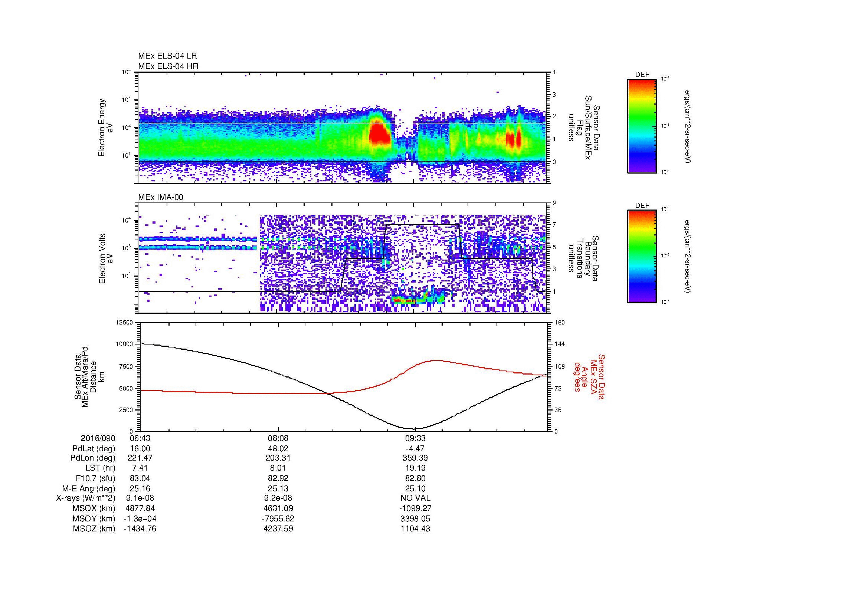This screenshot has width=868, height=613.
Task: Click the '144' SZA axis tick label
Action: tap(560, 344)
